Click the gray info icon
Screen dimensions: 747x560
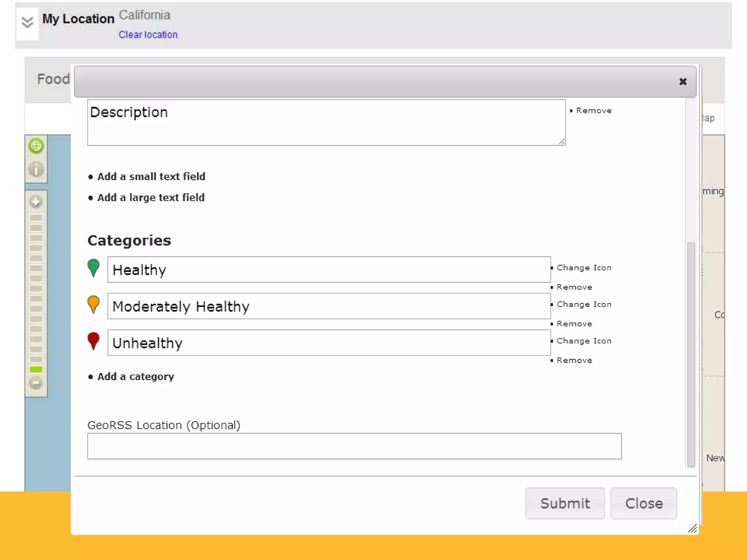(36, 170)
